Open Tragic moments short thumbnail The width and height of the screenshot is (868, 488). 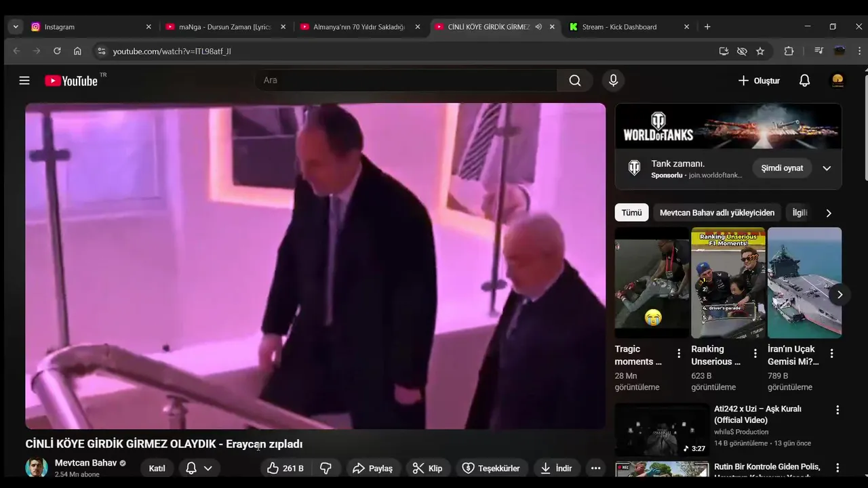coord(652,283)
